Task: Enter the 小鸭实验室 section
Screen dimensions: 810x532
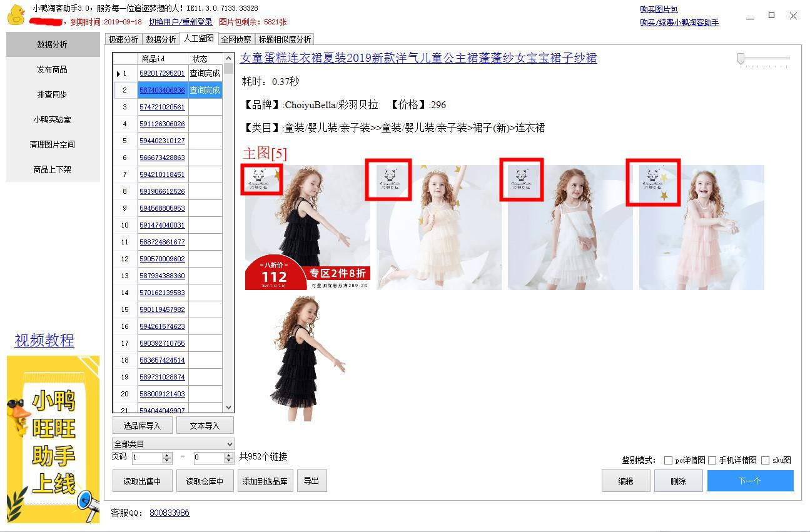Action: pos(53,119)
